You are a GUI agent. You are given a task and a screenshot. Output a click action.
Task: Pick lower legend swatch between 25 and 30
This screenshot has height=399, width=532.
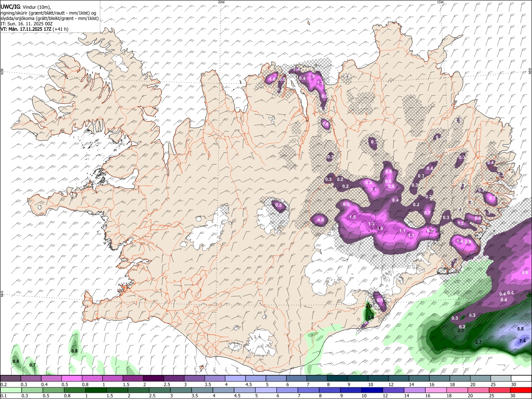(x=499, y=390)
